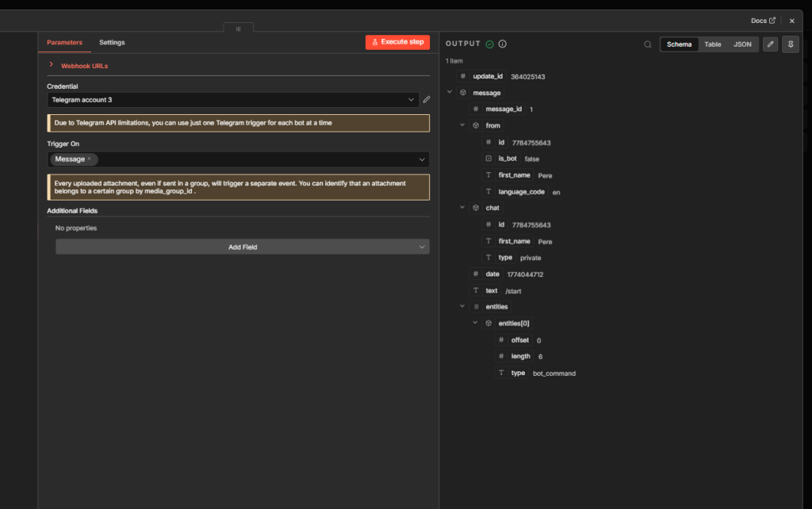Click the boolean type icon beside is_bot
The width and height of the screenshot is (812, 509).
coord(488,159)
